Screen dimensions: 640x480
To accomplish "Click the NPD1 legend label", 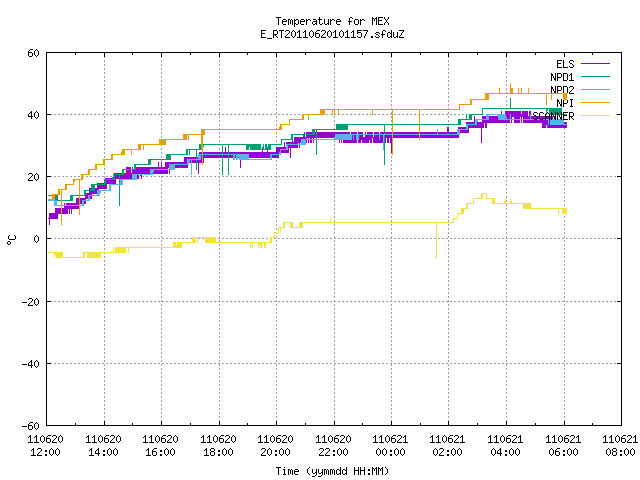I will [x=562, y=77].
